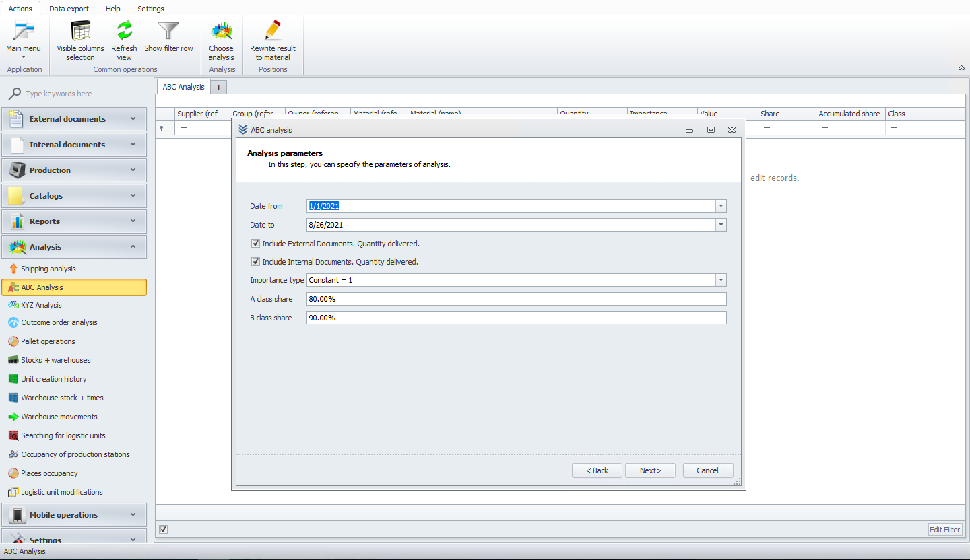Toggle the filter enabled checkbox at the bottom of the grid
This screenshot has height=560, width=970.
[x=163, y=529]
